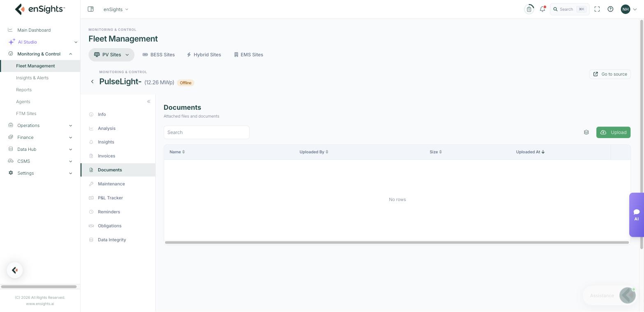The height and width of the screenshot is (312, 644).
Task: Enter fullscreen mode icon
Action: click(x=597, y=9)
